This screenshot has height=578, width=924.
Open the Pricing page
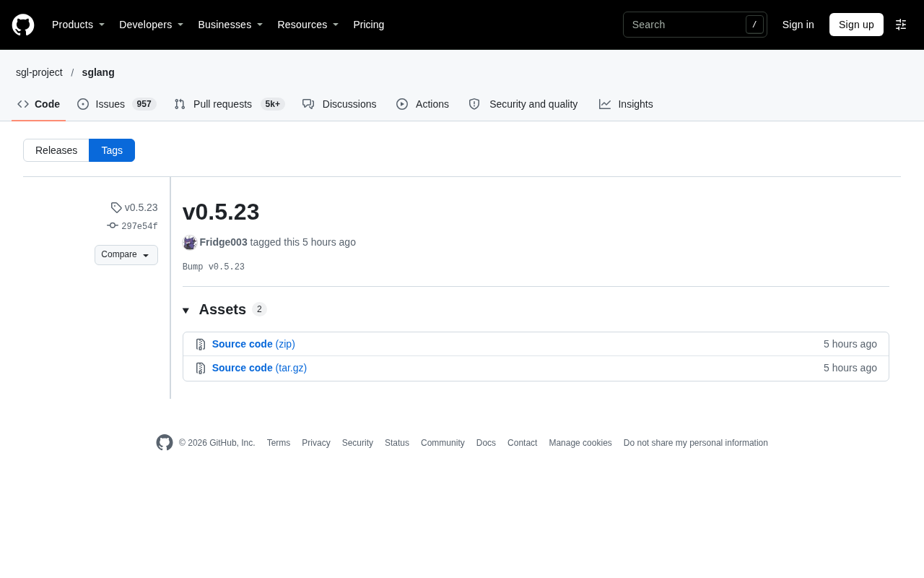point(369,25)
